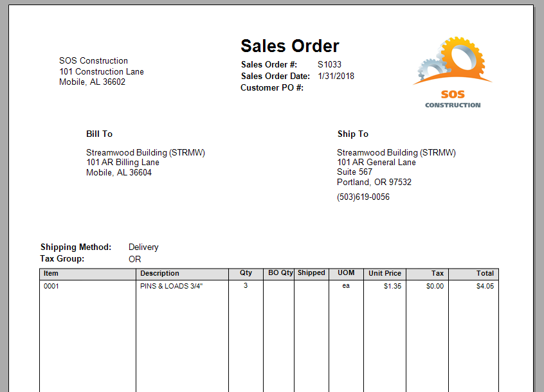
Task: Click phone number (503)619-0056
Action: (x=363, y=197)
